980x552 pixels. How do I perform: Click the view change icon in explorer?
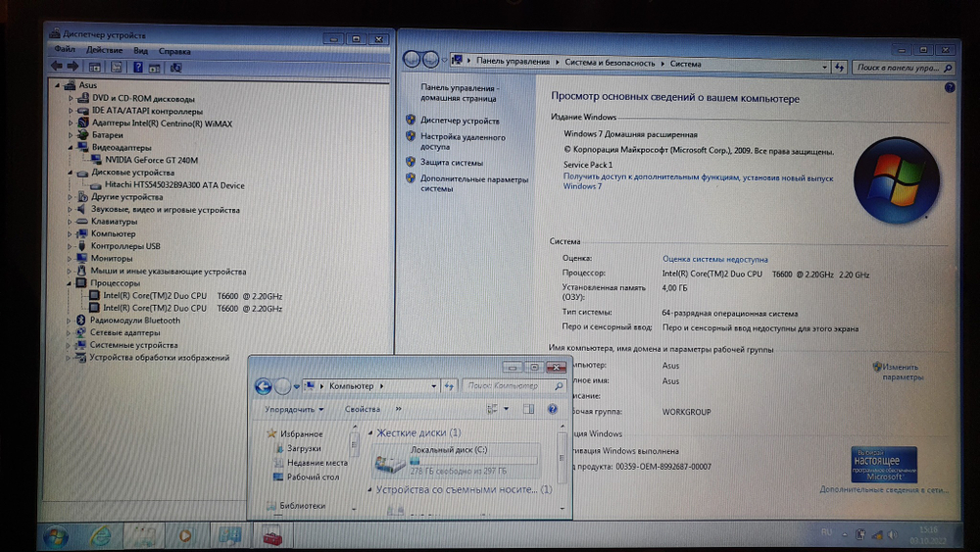pos(492,409)
